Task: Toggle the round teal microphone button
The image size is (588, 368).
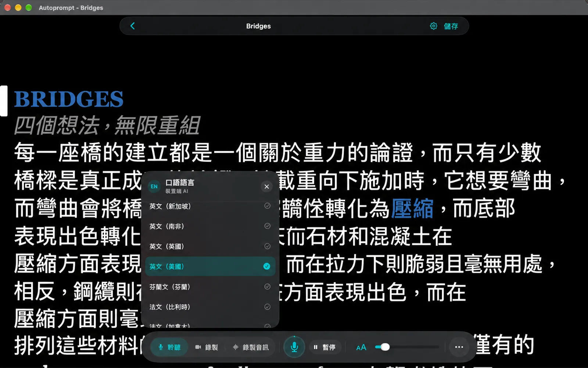Action: click(294, 347)
